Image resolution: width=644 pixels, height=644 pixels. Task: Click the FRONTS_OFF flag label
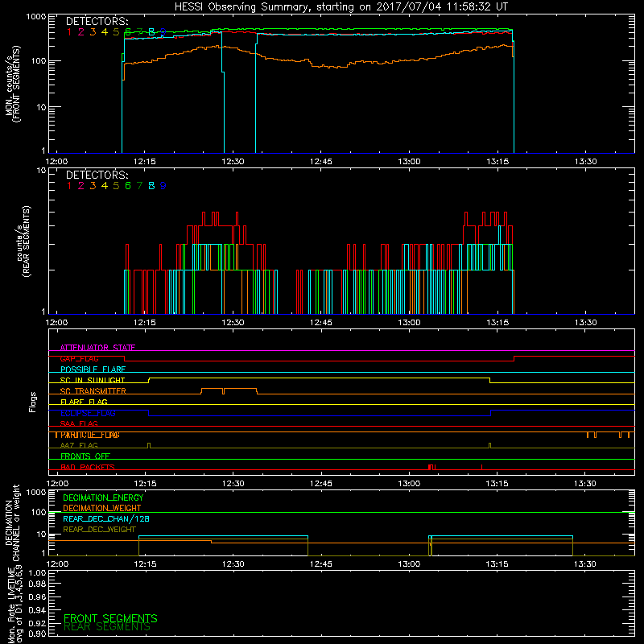click(x=85, y=456)
